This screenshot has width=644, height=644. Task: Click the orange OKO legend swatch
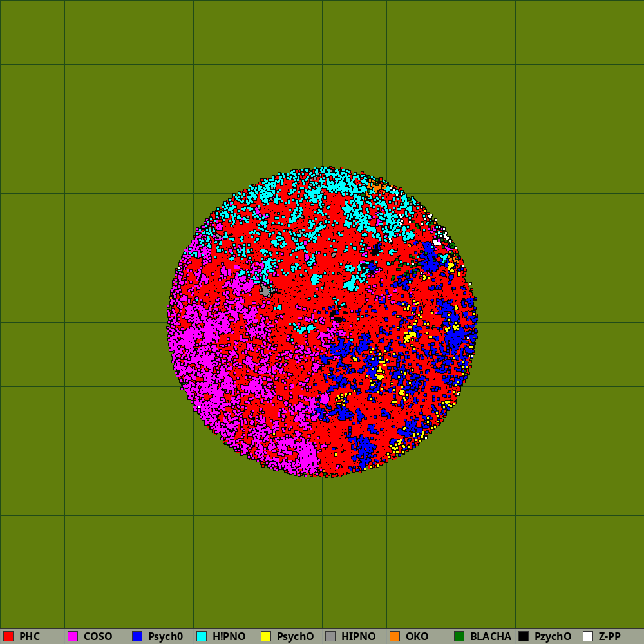tap(395, 636)
